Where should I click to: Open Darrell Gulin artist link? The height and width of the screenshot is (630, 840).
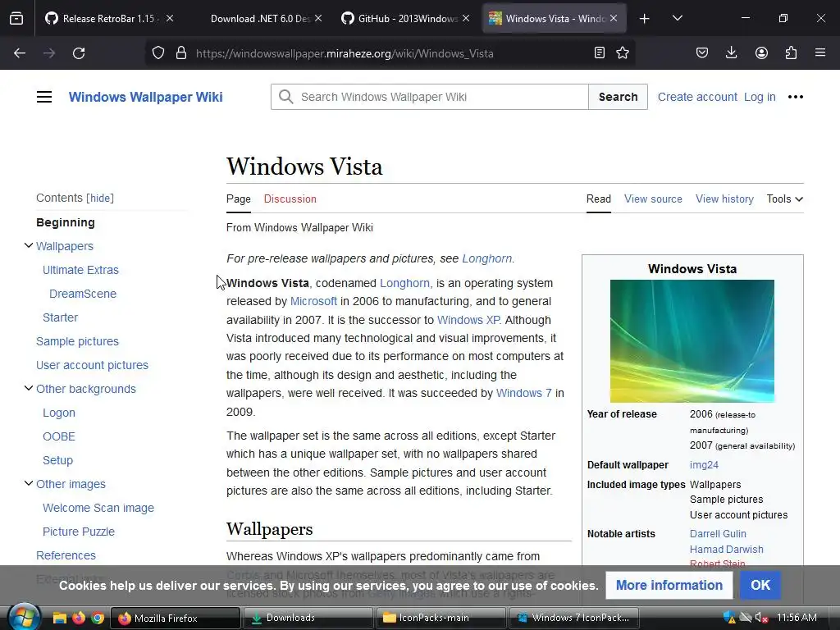[718, 533]
